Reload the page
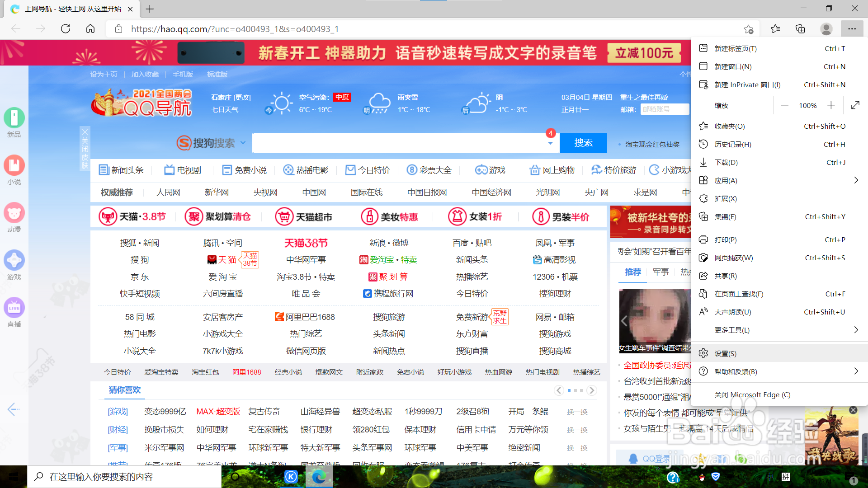868x488 pixels. click(66, 29)
